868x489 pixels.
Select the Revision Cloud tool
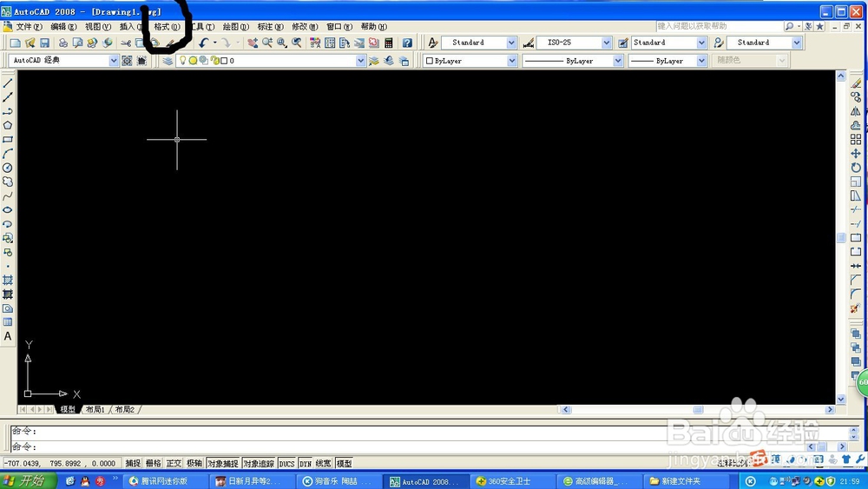[8, 182]
